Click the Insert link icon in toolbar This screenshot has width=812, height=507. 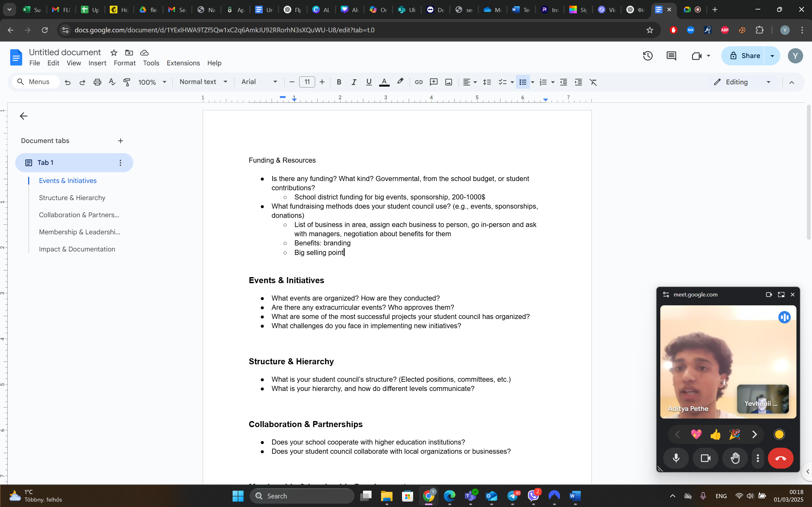pyautogui.click(x=419, y=82)
